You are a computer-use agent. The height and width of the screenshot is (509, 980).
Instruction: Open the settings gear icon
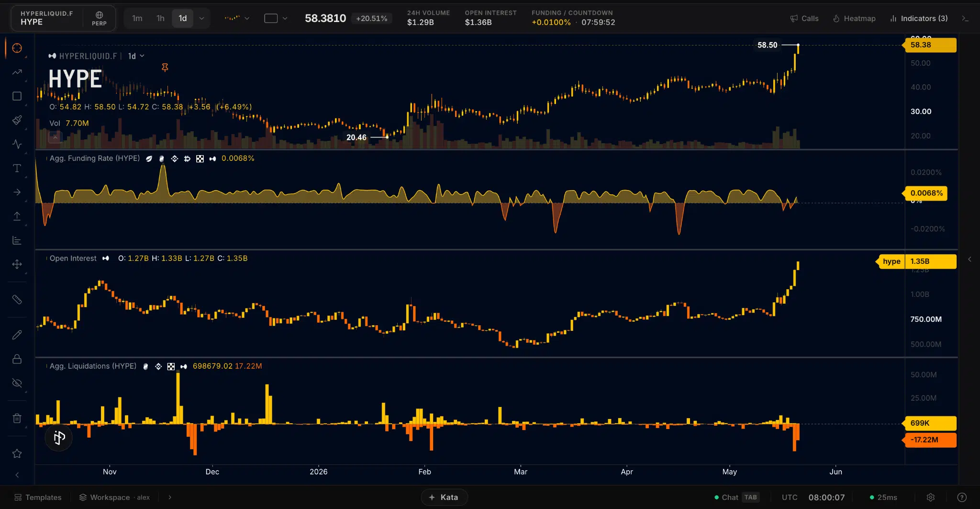931,498
